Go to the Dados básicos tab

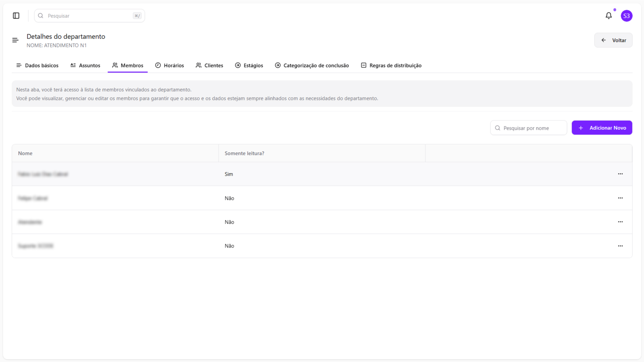tap(37, 65)
